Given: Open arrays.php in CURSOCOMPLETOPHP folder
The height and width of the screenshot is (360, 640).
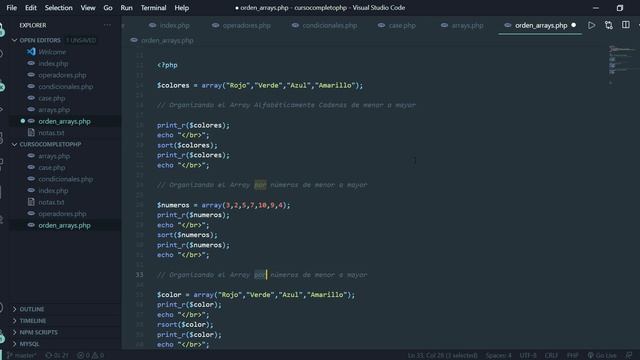Looking at the screenshot, I should click(65, 156).
